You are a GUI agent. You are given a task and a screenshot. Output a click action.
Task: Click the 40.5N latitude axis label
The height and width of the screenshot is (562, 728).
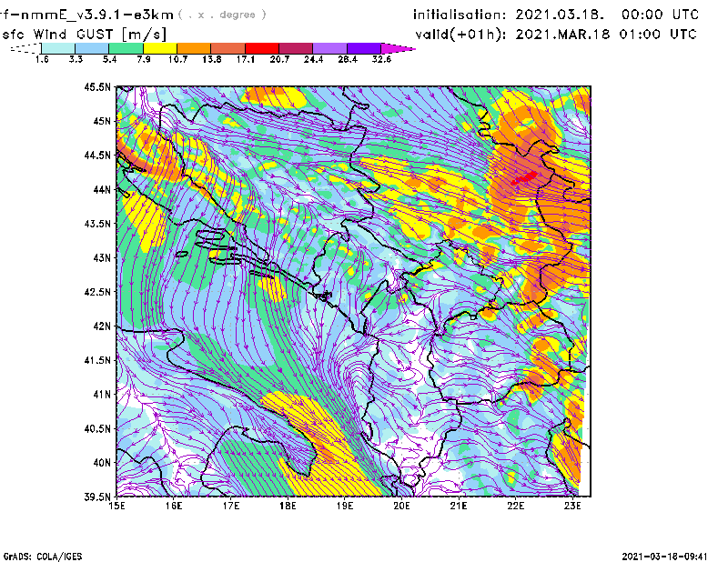tap(97, 428)
